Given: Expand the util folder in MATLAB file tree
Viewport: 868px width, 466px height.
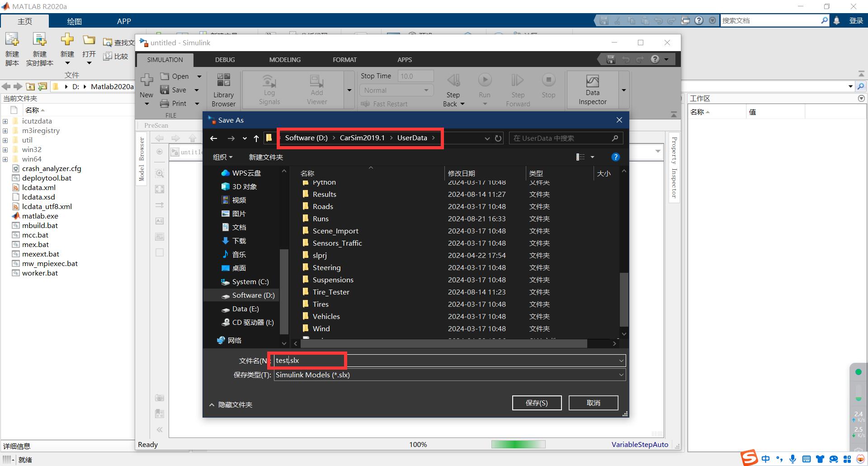Looking at the screenshot, I should pyautogui.click(x=5, y=140).
